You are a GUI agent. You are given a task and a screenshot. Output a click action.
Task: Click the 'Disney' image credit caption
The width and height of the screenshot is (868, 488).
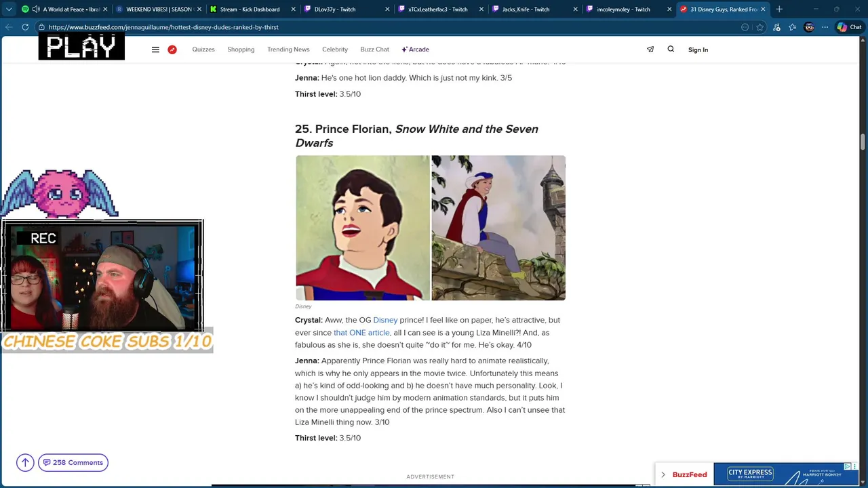[x=303, y=306]
